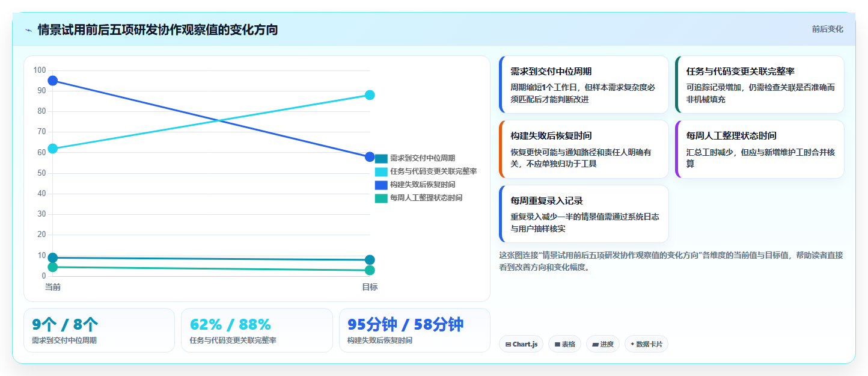The image size is (868, 376).
Task: Select the 95 data point at 当前
Action: tap(53, 81)
